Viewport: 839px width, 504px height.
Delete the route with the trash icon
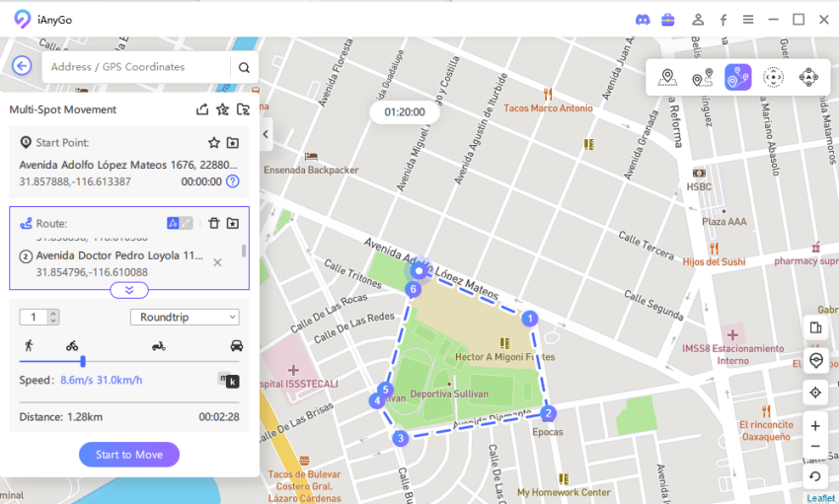point(214,224)
